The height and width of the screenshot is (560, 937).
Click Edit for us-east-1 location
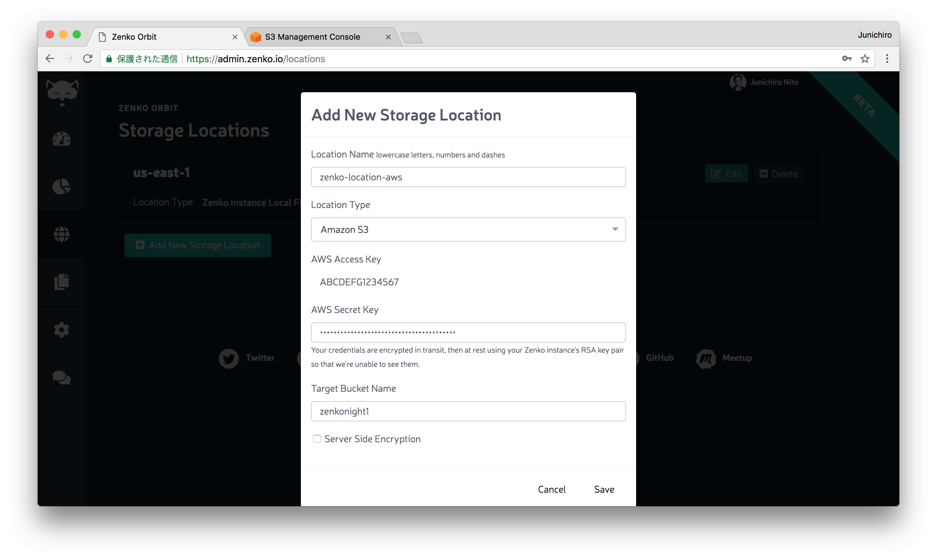726,174
